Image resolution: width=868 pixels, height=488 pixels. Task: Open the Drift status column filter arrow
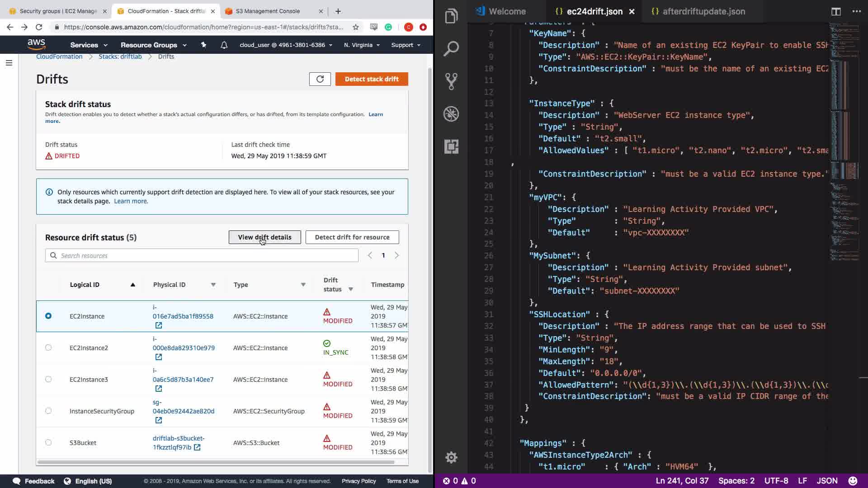pyautogui.click(x=350, y=289)
